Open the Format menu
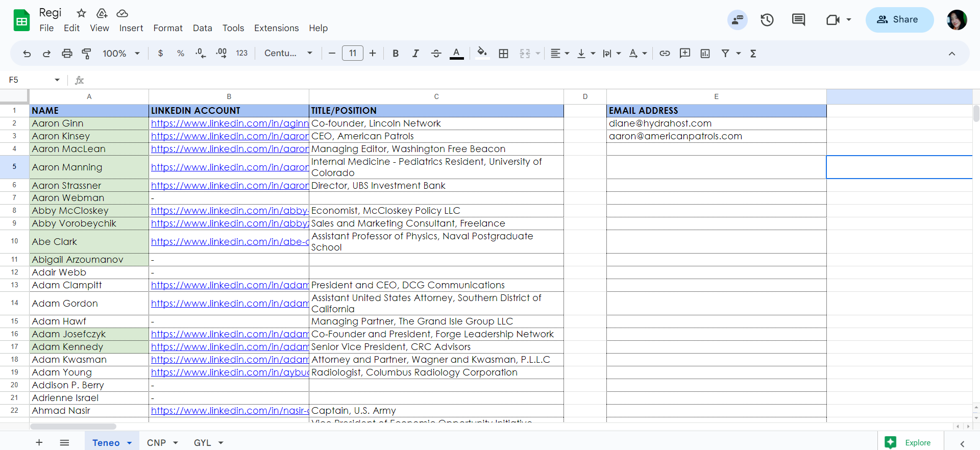980x450 pixels. point(168,28)
